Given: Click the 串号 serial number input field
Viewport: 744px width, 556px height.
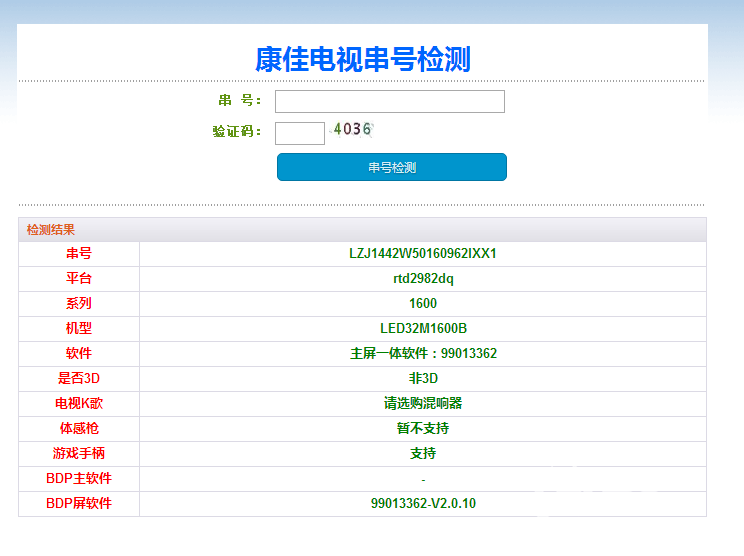Looking at the screenshot, I should pos(389,101).
